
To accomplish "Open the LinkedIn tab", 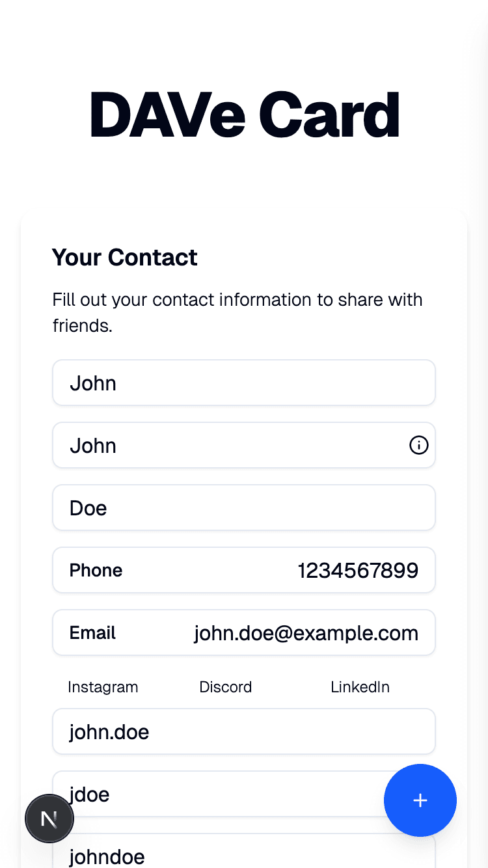I will tap(360, 687).
